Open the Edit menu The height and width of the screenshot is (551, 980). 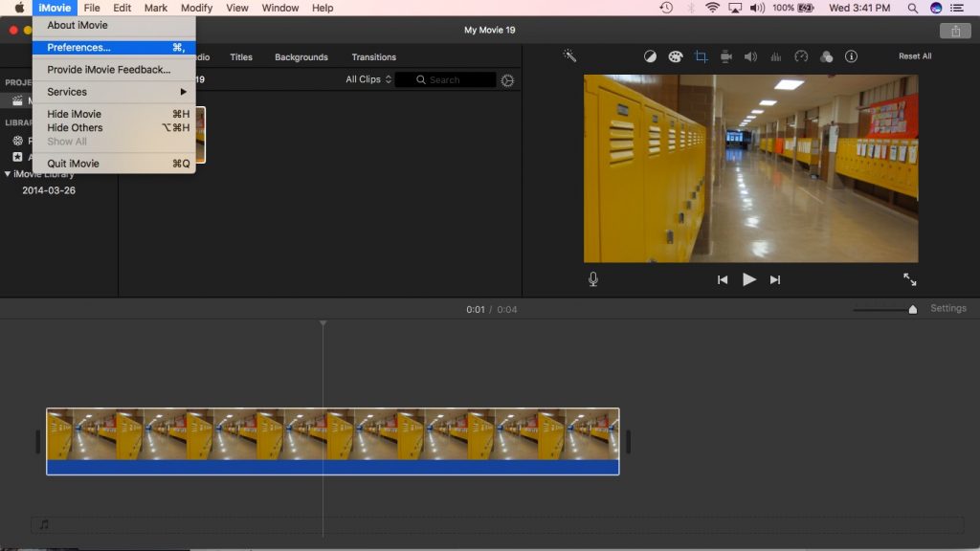point(122,8)
